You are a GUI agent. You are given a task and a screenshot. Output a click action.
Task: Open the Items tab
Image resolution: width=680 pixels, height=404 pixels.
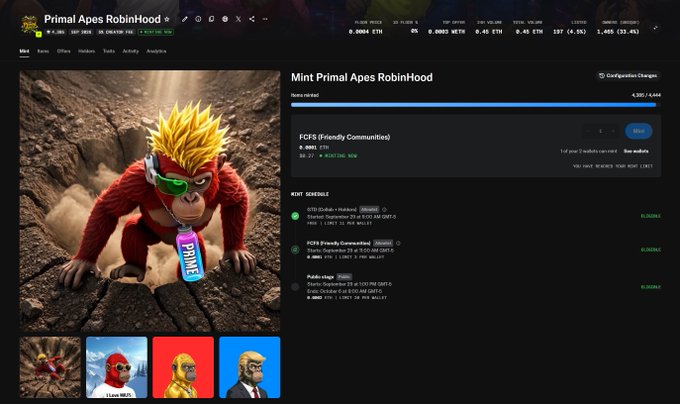click(x=43, y=51)
